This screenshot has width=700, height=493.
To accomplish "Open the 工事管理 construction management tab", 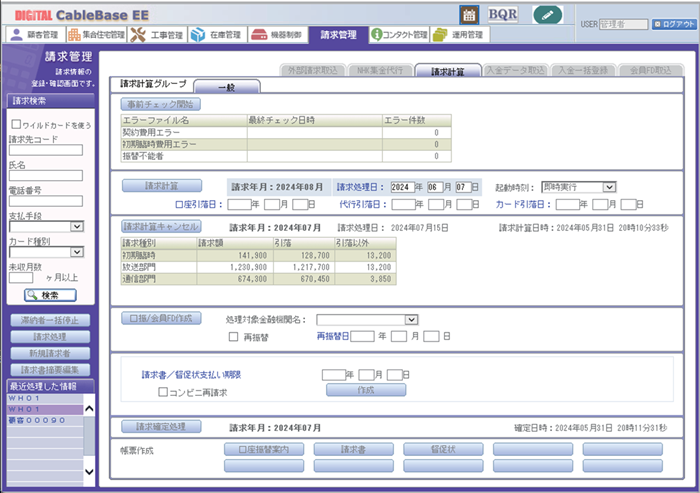I will point(159,35).
